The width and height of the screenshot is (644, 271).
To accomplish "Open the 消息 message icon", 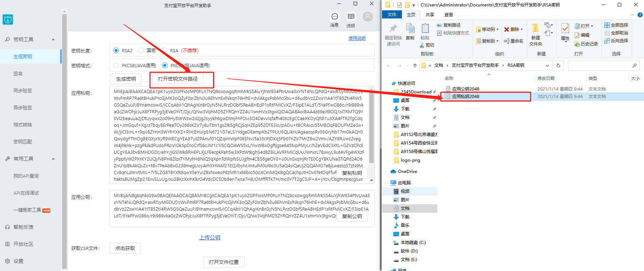I will (334, 16).
